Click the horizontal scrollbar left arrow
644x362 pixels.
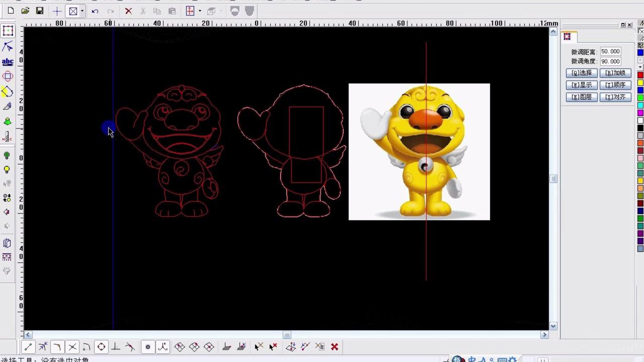point(28,335)
